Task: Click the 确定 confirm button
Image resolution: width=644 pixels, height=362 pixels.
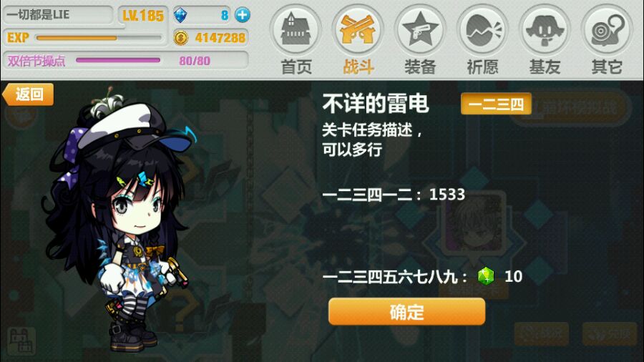Action: point(406,312)
